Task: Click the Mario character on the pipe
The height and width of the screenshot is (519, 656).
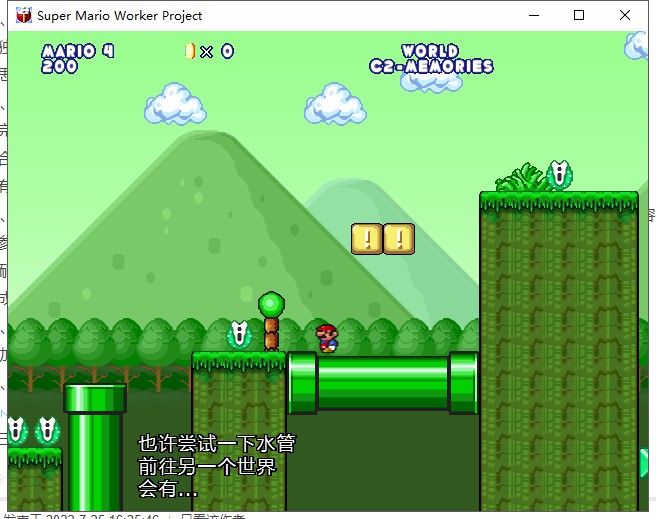Action: click(x=327, y=338)
